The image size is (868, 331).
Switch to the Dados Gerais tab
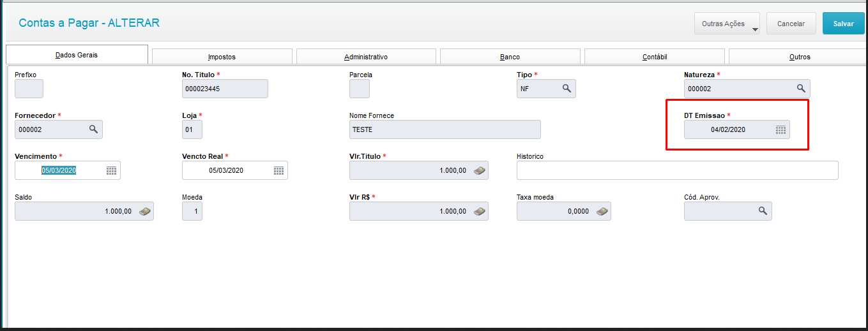(77, 55)
